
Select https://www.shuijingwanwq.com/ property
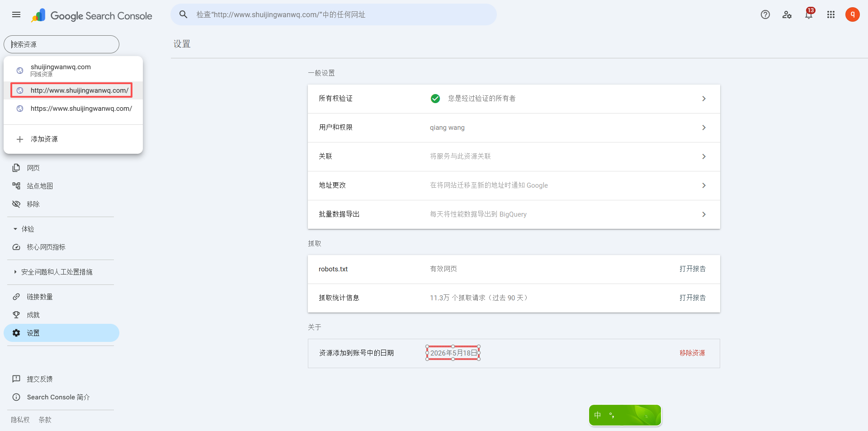73,109
